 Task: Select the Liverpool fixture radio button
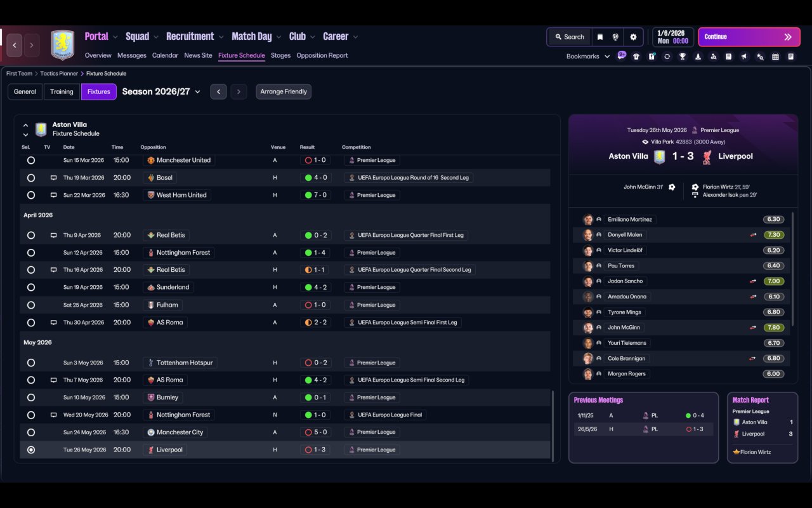(31, 450)
